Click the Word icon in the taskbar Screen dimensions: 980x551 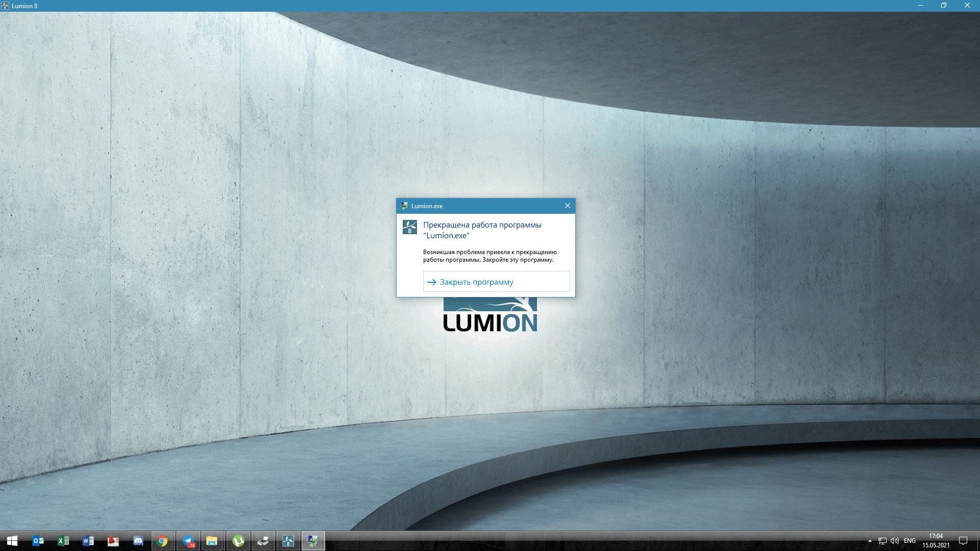[x=88, y=541]
